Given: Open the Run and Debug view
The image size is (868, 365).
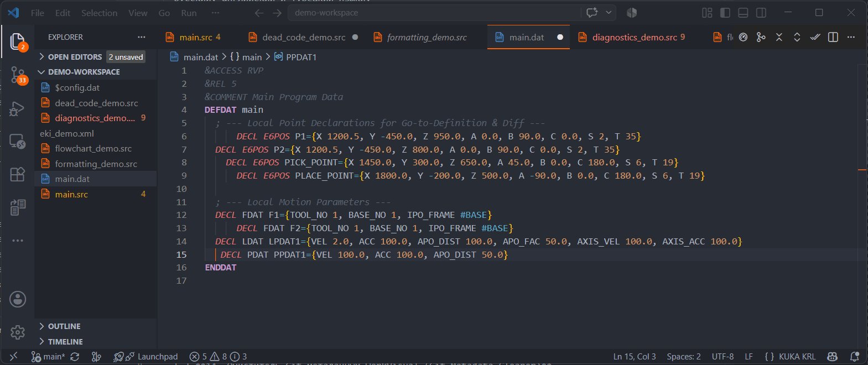Looking at the screenshot, I should point(18,108).
